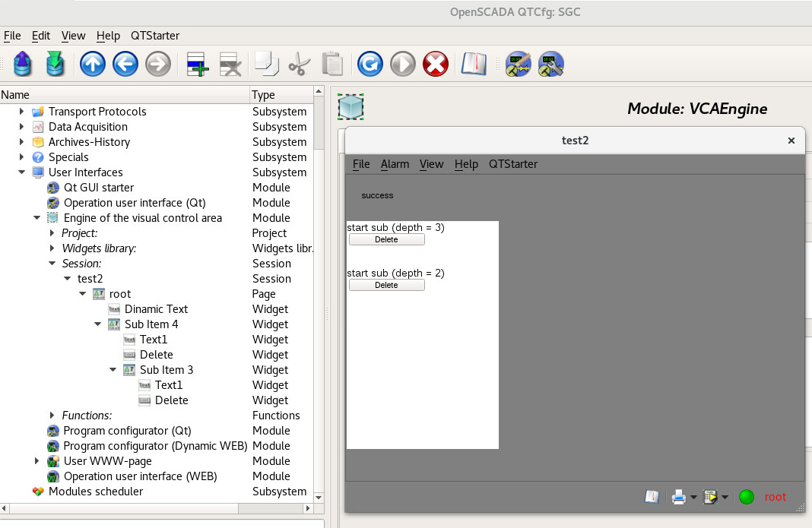Screen dimensions: 812x528
Task: Open the print dropdown arrow in test2 window
Action: click(693, 498)
